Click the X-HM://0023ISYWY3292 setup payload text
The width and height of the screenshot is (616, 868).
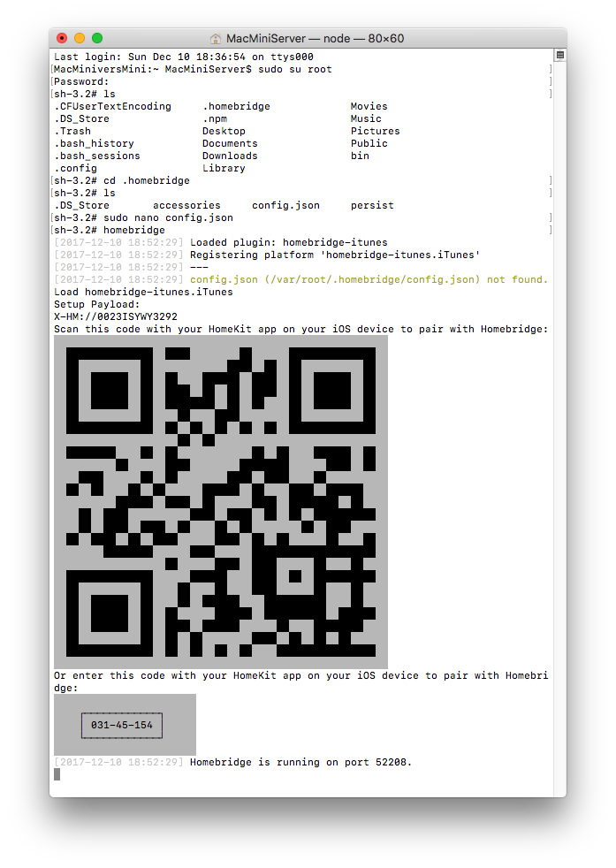tap(116, 316)
